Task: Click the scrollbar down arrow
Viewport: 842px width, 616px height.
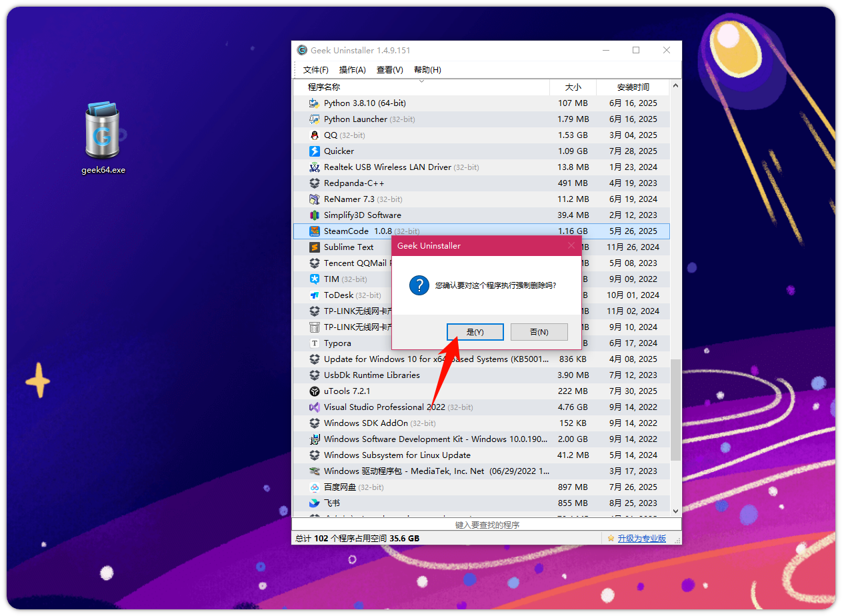Action: point(675,511)
